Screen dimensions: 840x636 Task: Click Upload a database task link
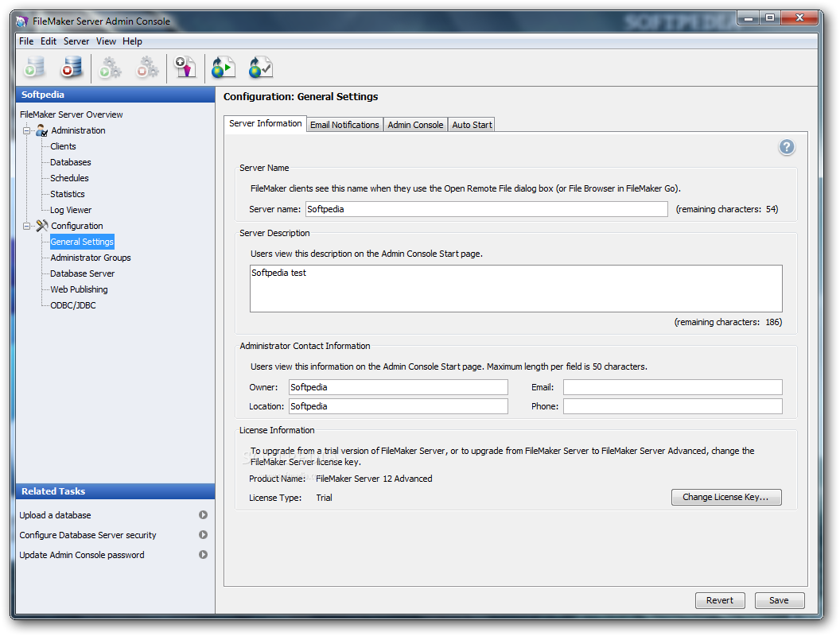55,515
